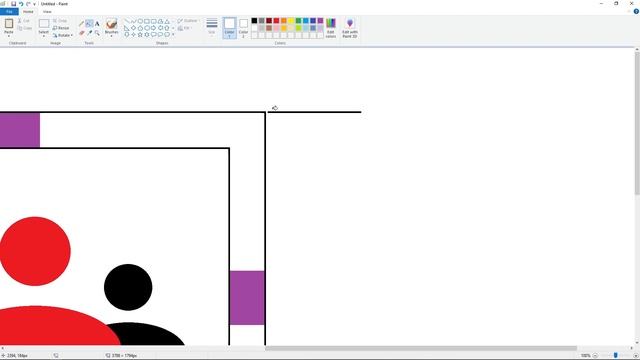The width and height of the screenshot is (640, 360).
Task: Expand the Rotate dropdown
Action: click(72, 35)
